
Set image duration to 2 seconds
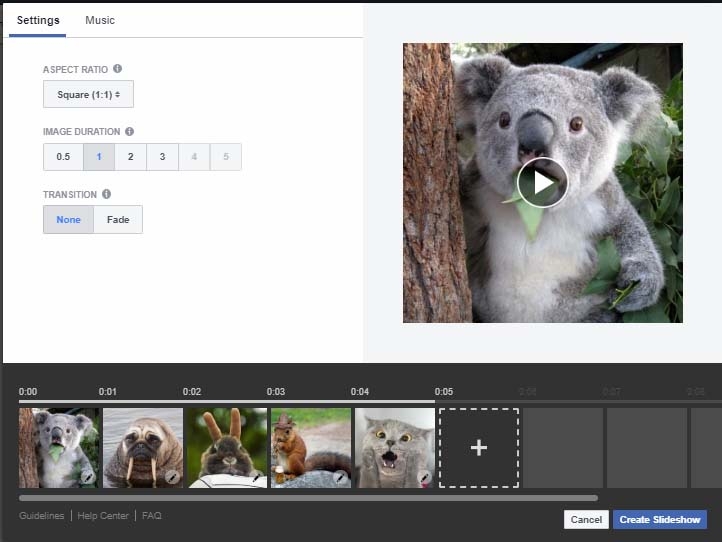pos(130,157)
